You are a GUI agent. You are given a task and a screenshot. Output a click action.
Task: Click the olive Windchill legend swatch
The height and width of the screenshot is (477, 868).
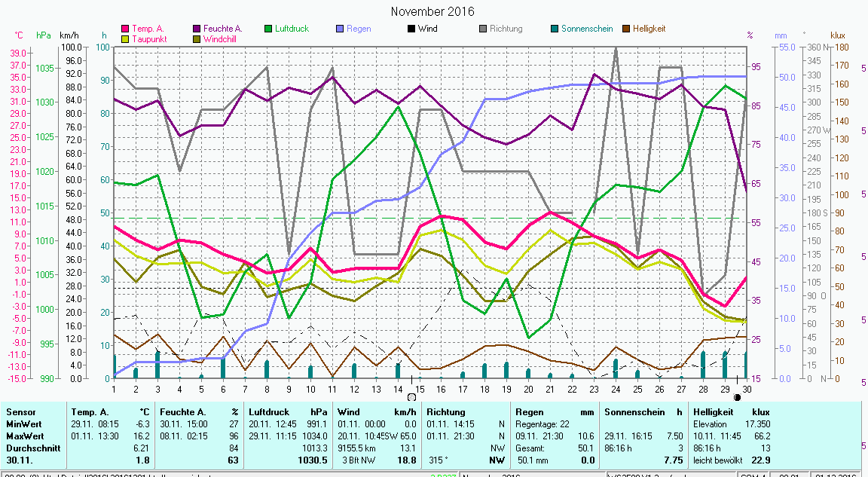click(x=197, y=38)
